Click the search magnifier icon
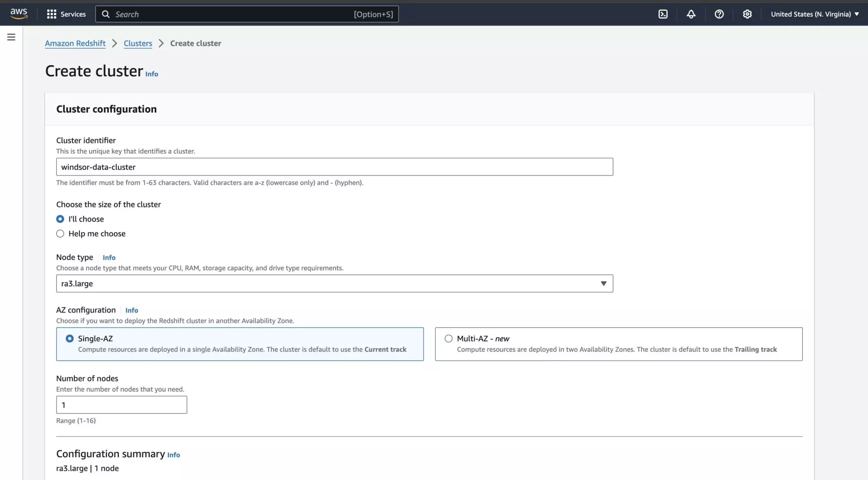 (x=106, y=14)
